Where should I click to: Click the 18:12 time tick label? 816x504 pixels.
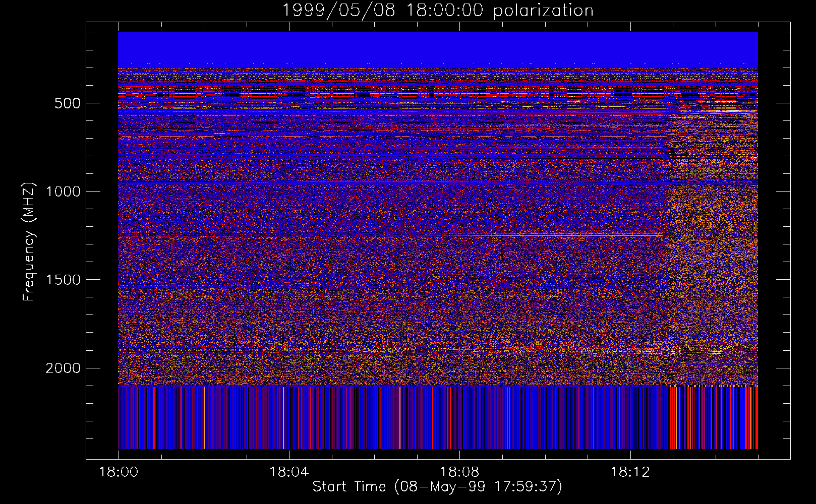tap(630, 472)
